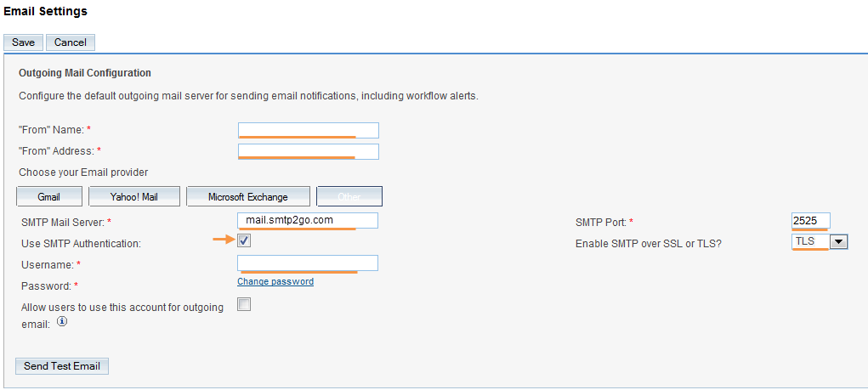Image resolution: width=868 pixels, height=390 pixels.
Task: Choose Yahoo! Mail provider button
Action: [134, 196]
